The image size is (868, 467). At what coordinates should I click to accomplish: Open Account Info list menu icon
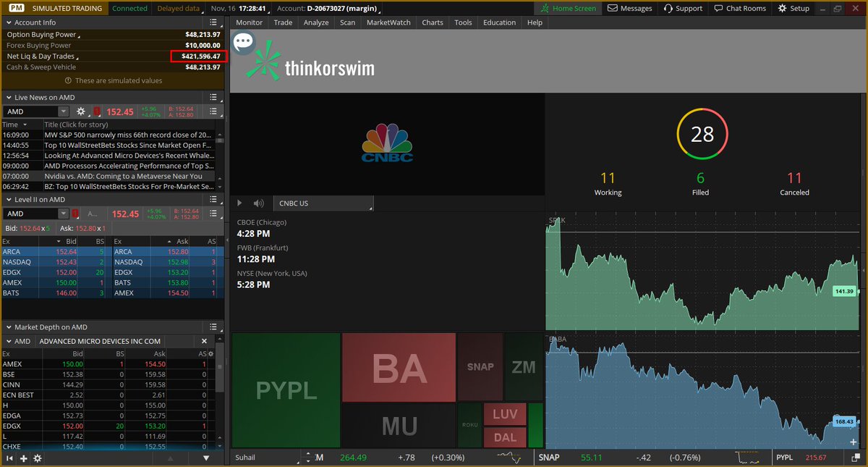click(x=213, y=22)
